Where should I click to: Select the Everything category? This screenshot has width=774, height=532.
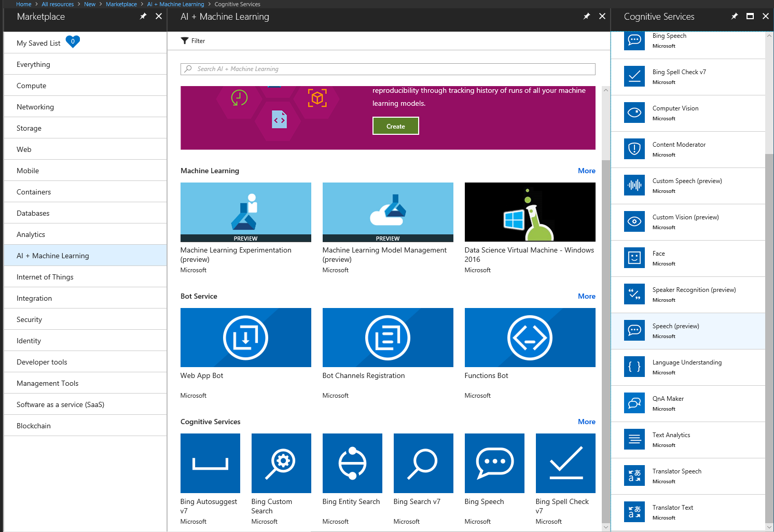tap(85, 64)
